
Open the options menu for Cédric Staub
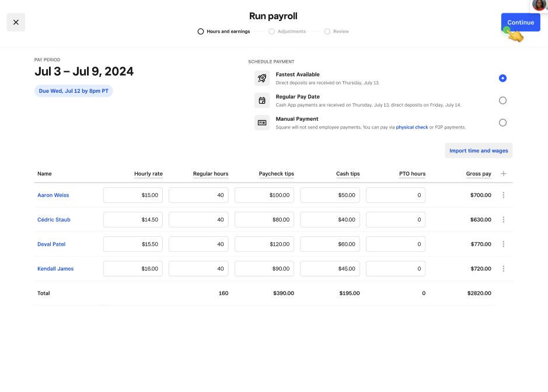click(x=503, y=219)
